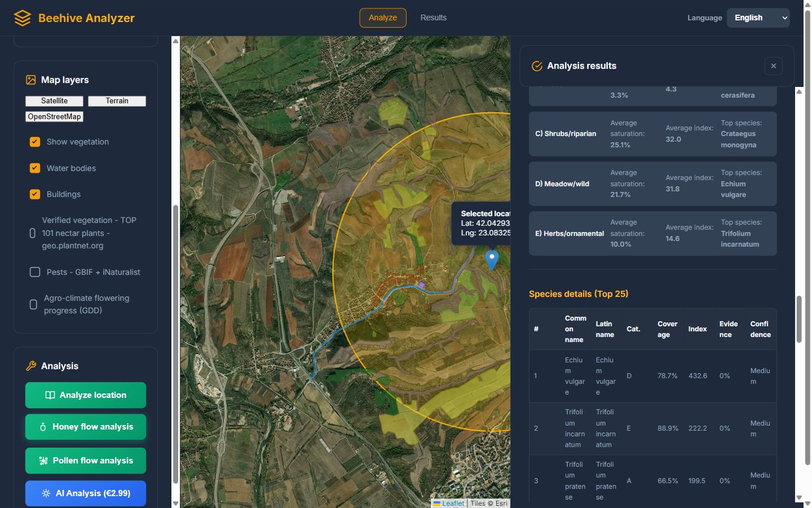Open the Language dropdown
Screen dimensions: 812x508
tap(758, 18)
